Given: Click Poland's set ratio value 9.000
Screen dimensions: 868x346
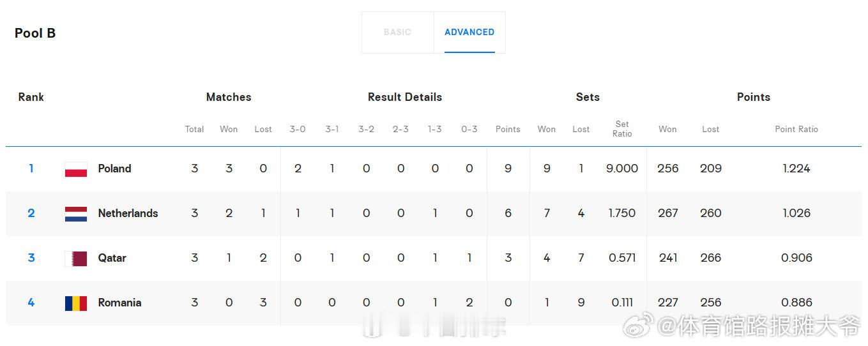Looking at the screenshot, I should (622, 169).
